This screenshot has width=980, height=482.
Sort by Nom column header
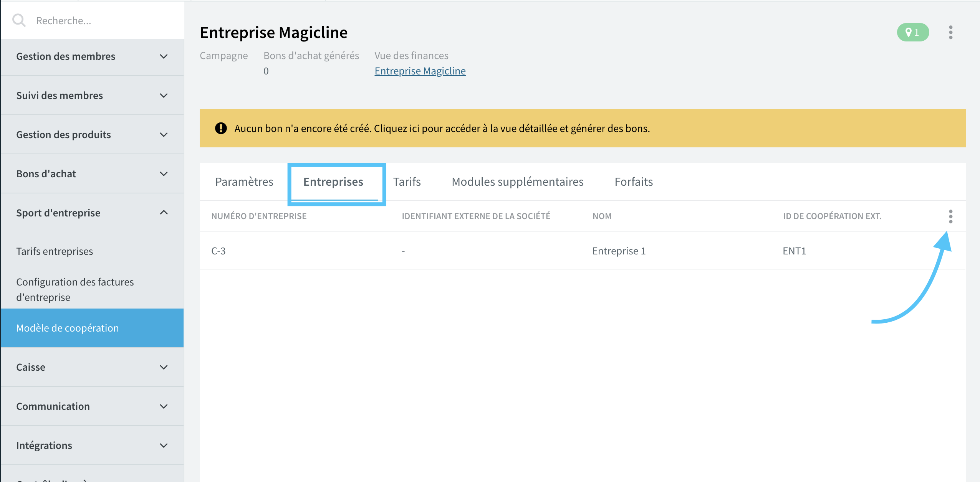[x=602, y=216]
